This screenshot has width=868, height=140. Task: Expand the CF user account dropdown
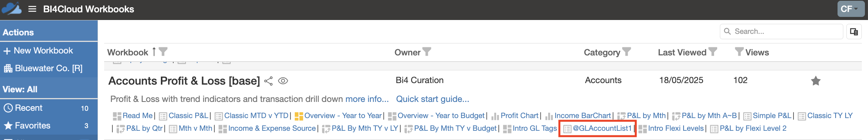point(851,9)
